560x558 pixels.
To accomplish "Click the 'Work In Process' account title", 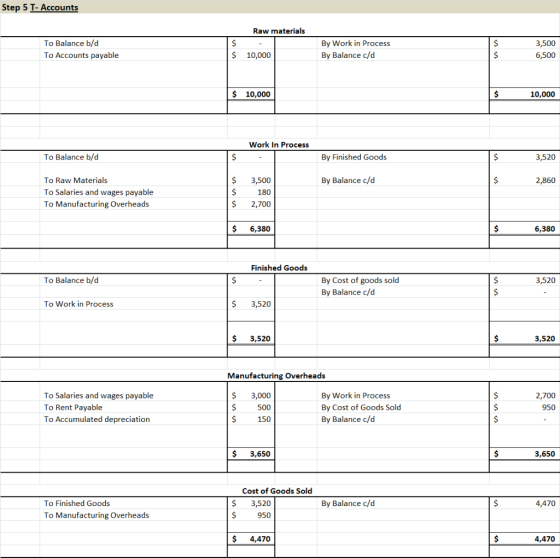I will (279, 145).
